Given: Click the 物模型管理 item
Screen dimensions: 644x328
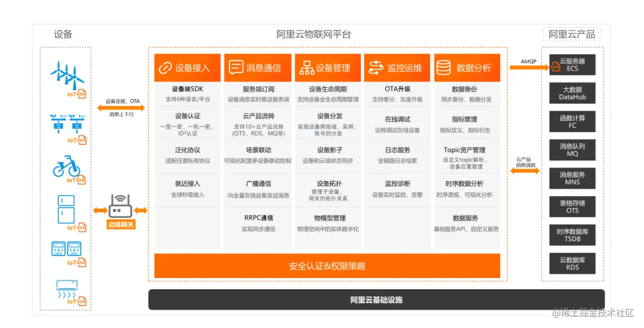Looking at the screenshot, I should pyautogui.click(x=329, y=218).
